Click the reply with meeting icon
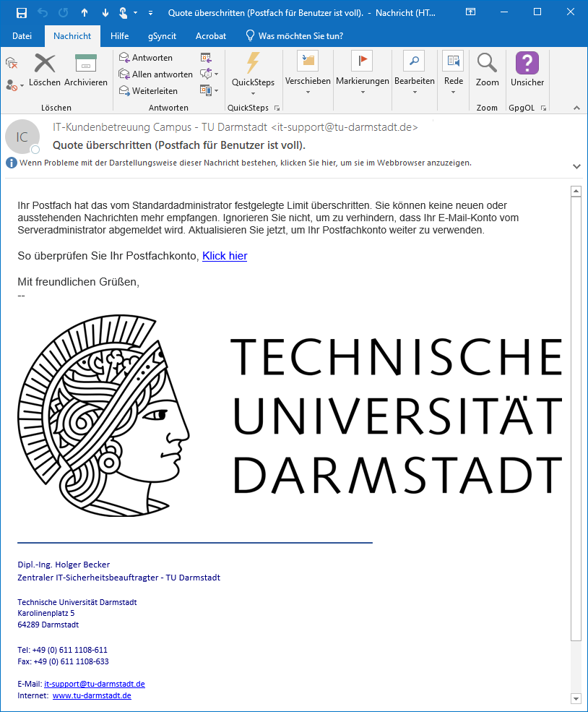The height and width of the screenshot is (712, 588). (206, 58)
